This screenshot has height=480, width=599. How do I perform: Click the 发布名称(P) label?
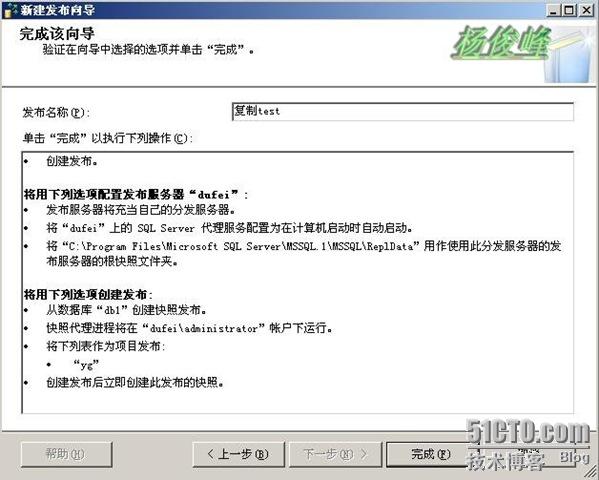coord(56,113)
